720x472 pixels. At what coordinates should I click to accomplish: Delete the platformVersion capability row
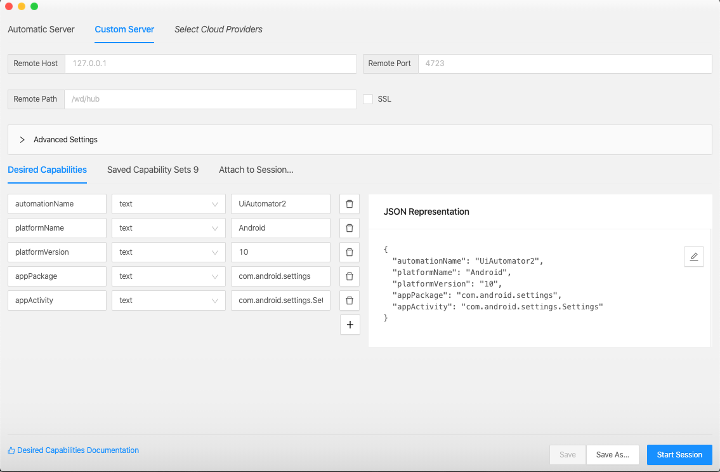tap(349, 252)
